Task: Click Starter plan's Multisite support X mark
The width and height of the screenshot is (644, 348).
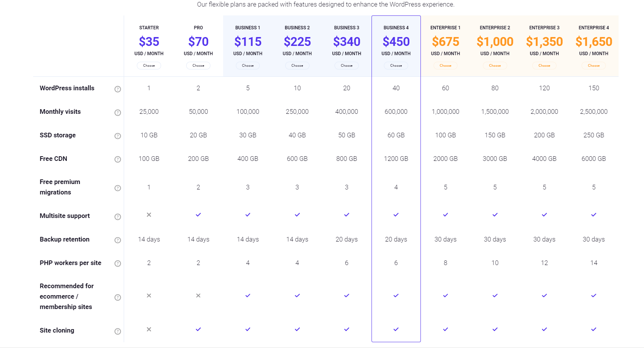Action: coord(149,215)
